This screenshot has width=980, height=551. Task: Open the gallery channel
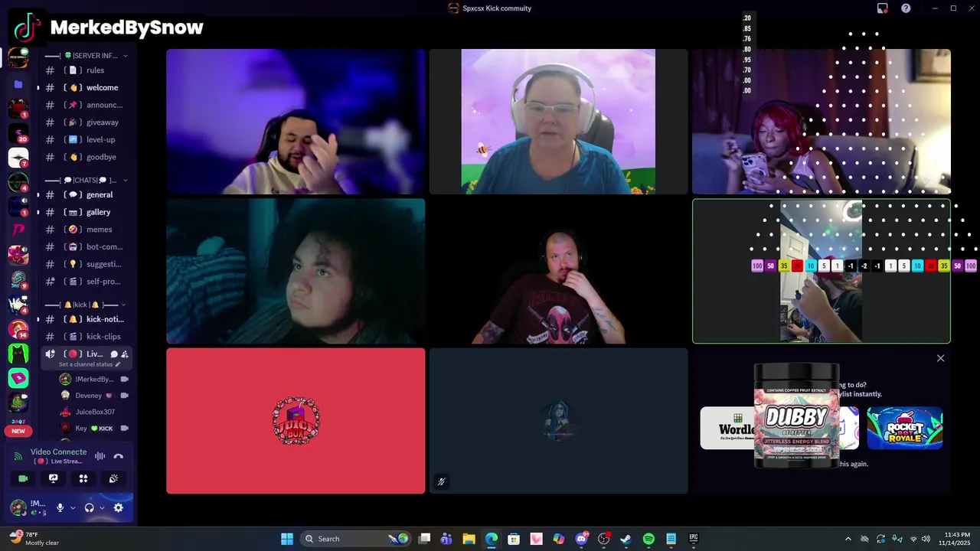(85, 212)
